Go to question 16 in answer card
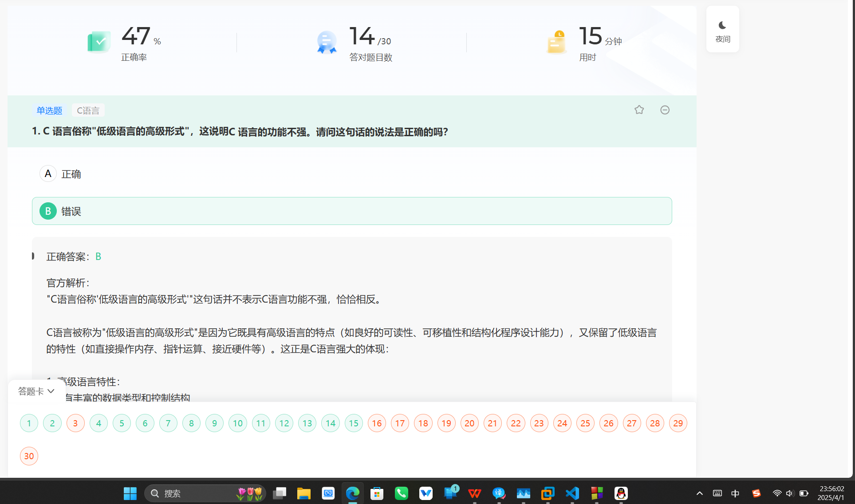Image resolution: width=855 pixels, height=504 pixels. (x=377, y=423)
